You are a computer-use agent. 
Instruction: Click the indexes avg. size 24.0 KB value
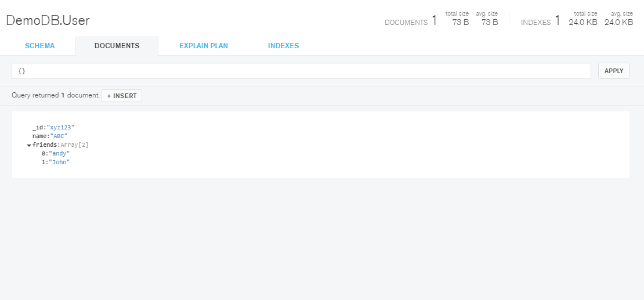(618, 22)
